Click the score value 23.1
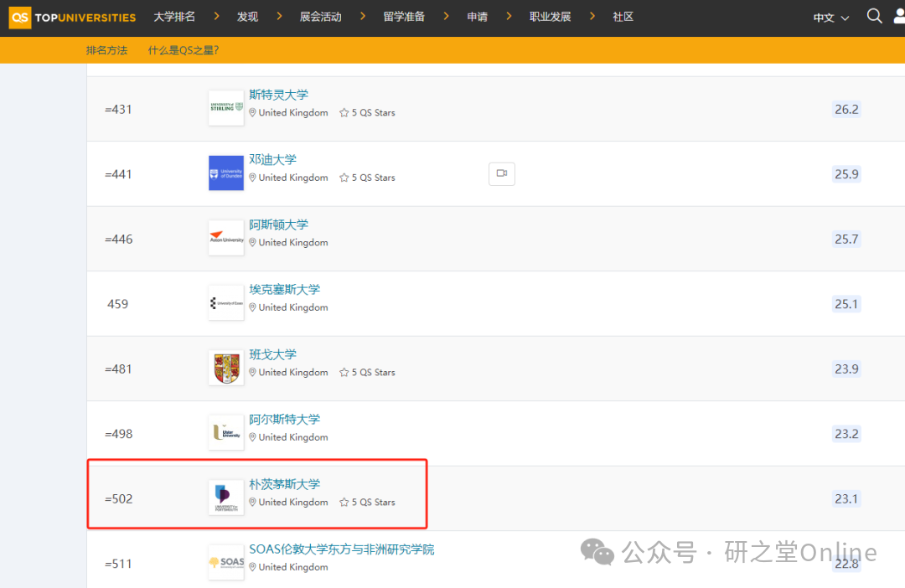The height and width of the screenshot is (588, 905). click(846, 498)
